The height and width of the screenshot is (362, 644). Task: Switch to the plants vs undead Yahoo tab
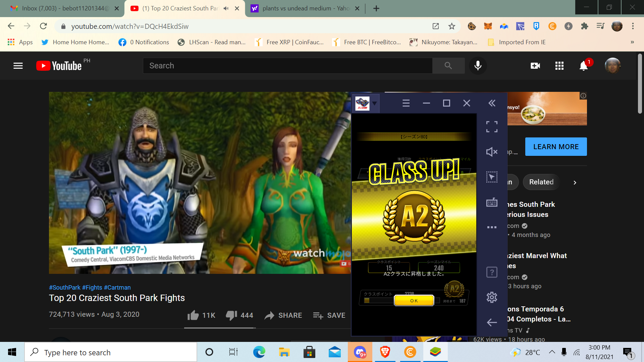point(305,8)
